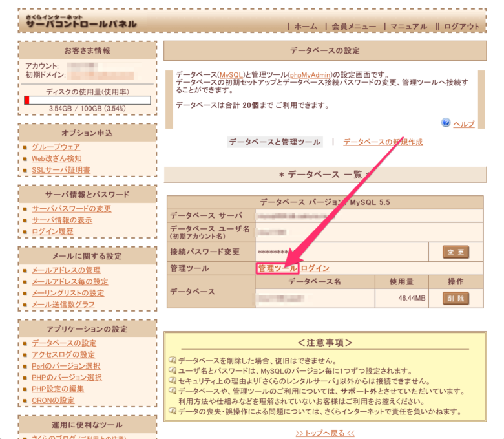Open Web改ざん検知 link
Screen dimensions: 504x439
tap(57, 158)
